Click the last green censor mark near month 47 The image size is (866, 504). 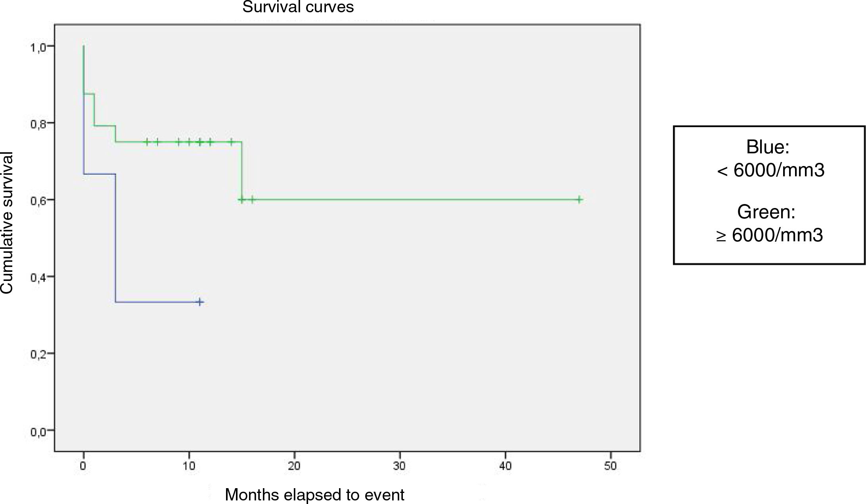[579, 199]
